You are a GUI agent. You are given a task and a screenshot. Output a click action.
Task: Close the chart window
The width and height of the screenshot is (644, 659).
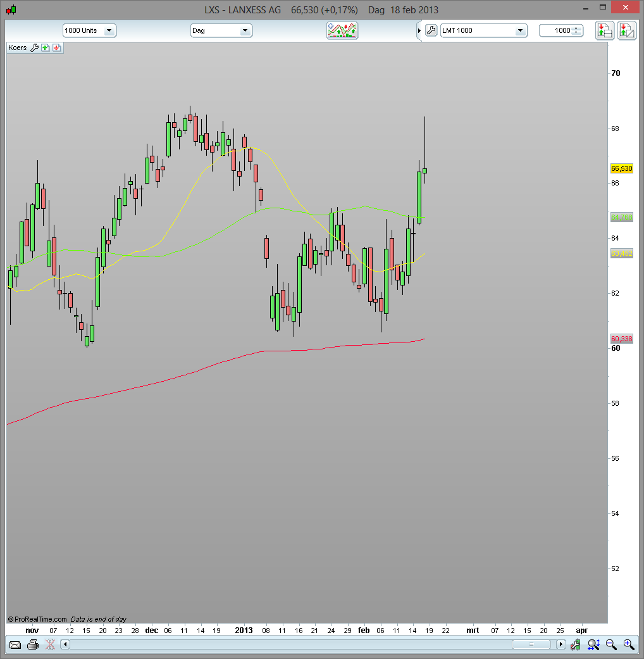tap(626, 8)
